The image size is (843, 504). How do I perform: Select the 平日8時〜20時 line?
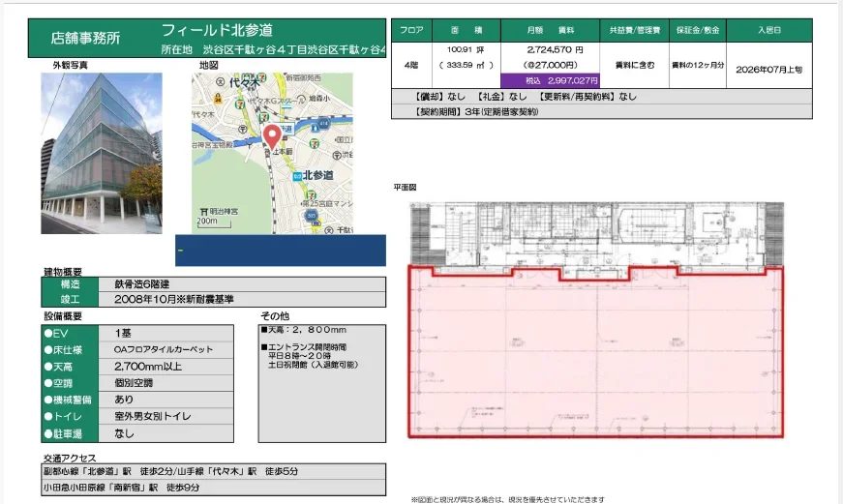tap(299, 356)
